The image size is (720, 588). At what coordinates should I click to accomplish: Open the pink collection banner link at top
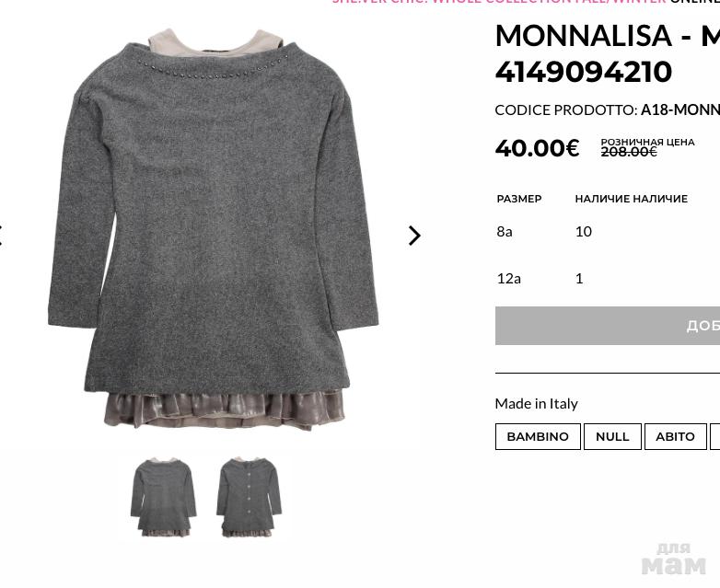point(497,3)
